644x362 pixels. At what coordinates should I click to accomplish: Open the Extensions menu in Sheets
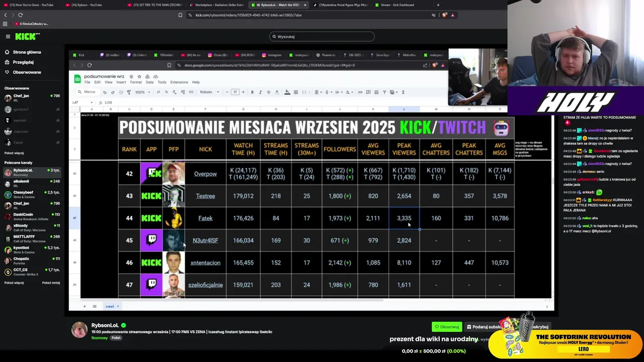pyautogui.click(x=179, y=82)
